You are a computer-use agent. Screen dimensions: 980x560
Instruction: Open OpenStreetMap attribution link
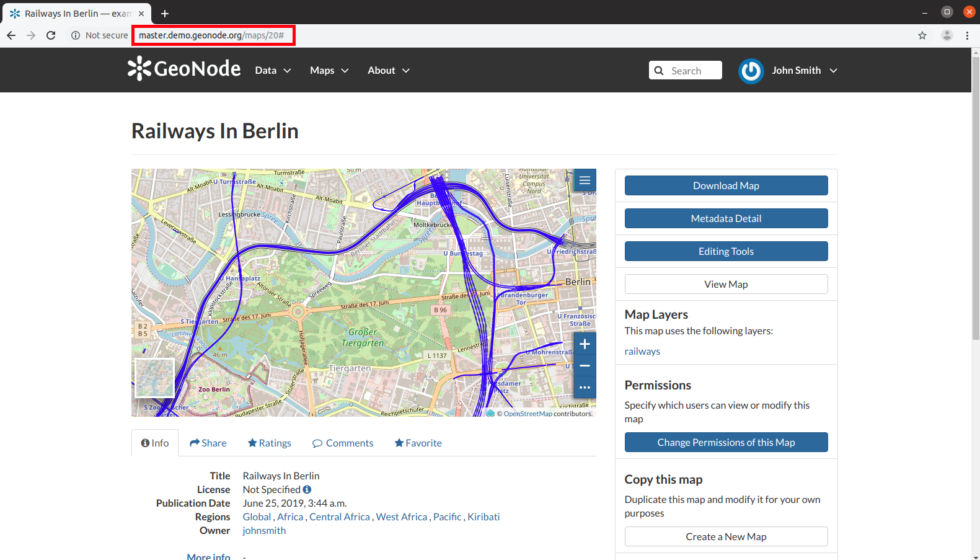pos(528,414)
